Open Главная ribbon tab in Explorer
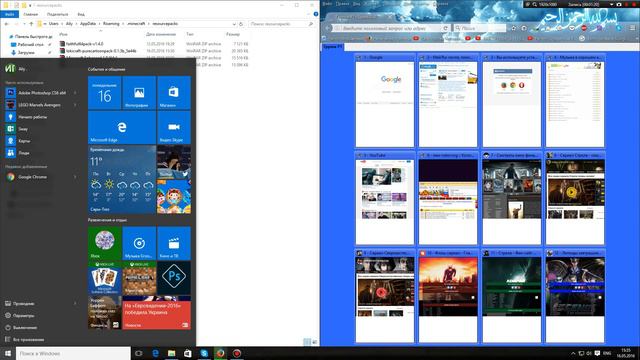Image resolution: width=640 pixels, height=360 pixels. [31, 14]
